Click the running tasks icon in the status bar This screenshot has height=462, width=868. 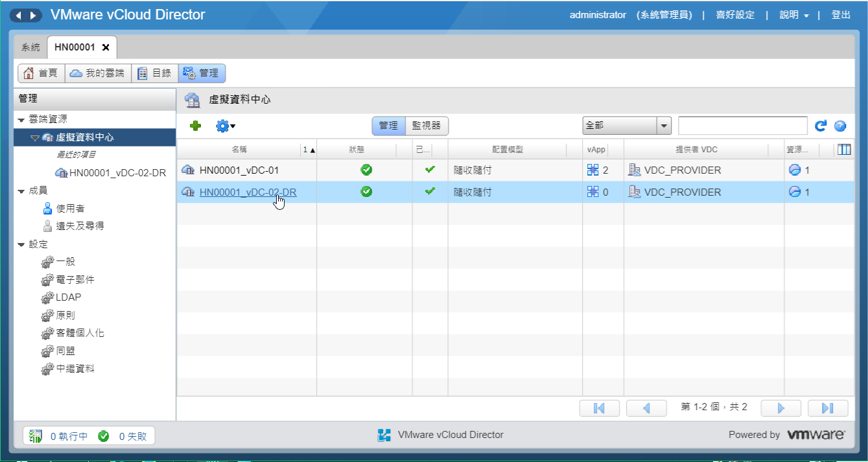(x=34, y=435)
